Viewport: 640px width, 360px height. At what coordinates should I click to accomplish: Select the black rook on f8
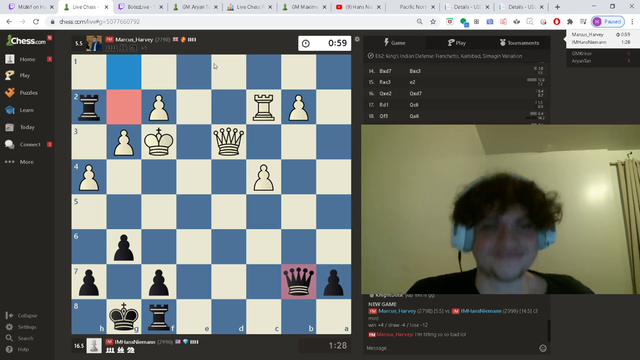click(x=159, y=316)
